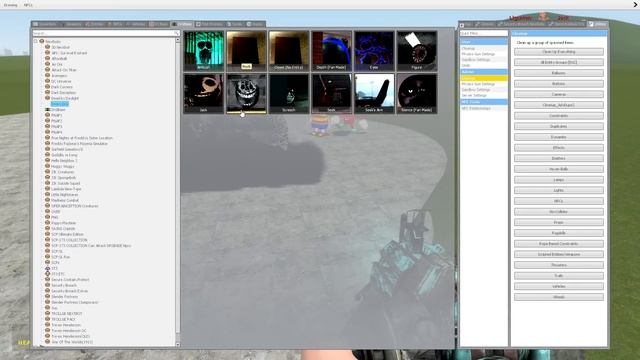Spawn the Seek nextbot
The height and width of the screenshot is (360, 640).
(331, 93)
